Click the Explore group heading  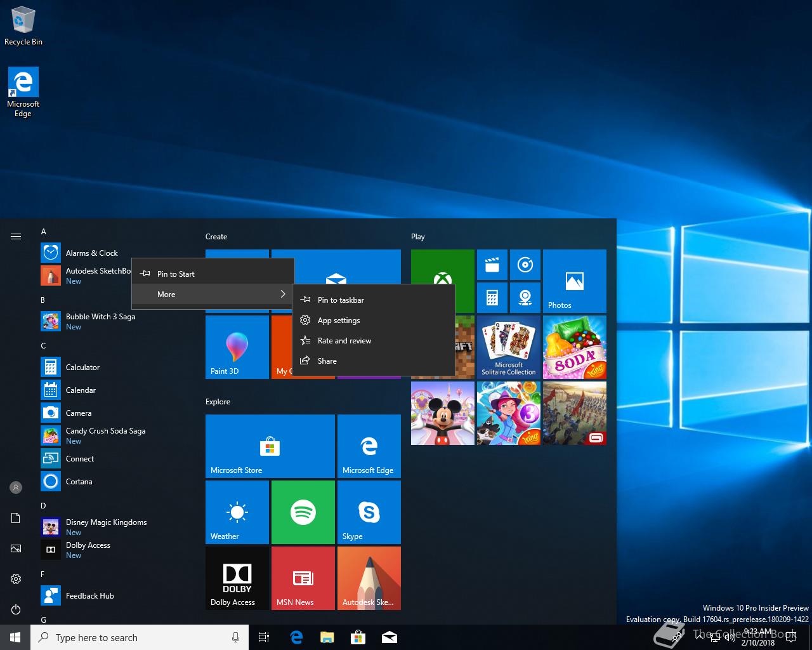point(218,401)
